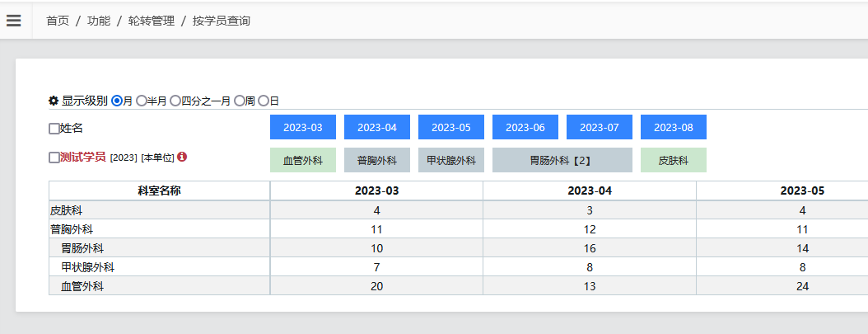868x334 pixels.
Task: Click the 测试学员 red name link
Action: [x=82, y=158]
